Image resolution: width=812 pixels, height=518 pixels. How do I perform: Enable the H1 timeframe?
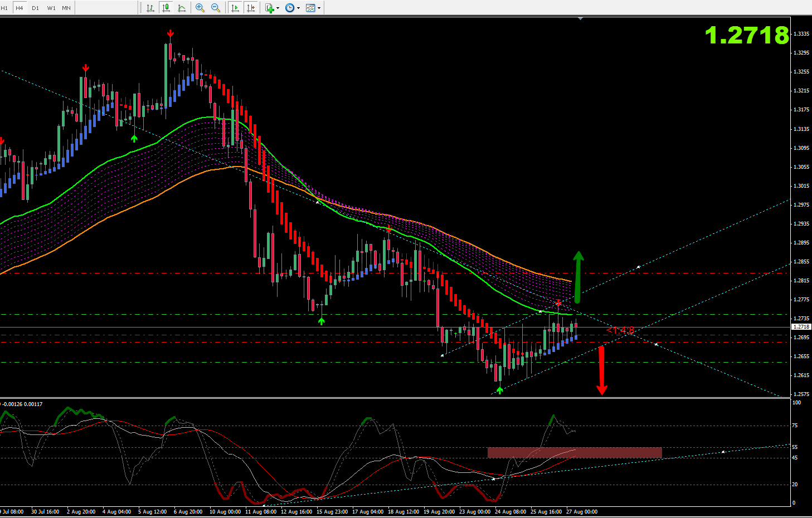tap(4, 8)
